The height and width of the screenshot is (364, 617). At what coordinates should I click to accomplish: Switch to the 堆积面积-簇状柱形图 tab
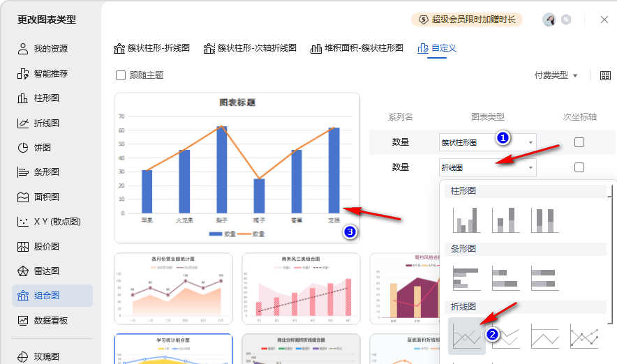[357, 48]
